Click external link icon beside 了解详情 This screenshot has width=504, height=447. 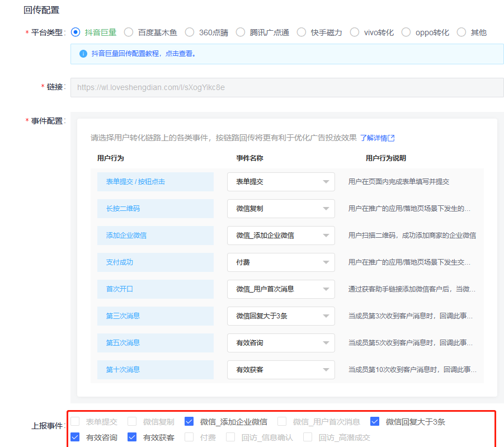point(392,138)
